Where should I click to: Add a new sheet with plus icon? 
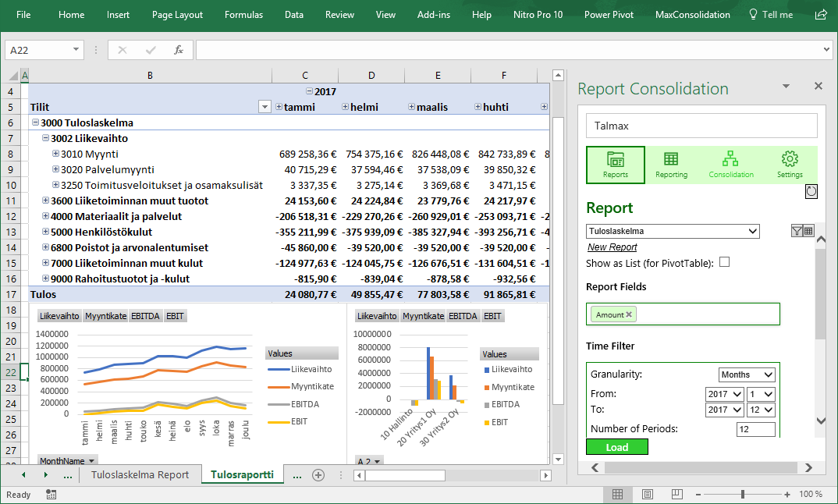(318, 474)
